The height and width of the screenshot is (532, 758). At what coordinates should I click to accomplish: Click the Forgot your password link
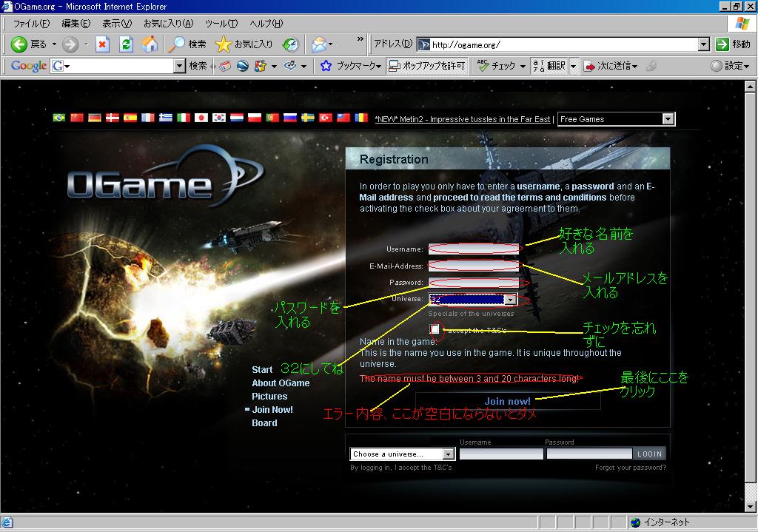(x=630, y=468)
